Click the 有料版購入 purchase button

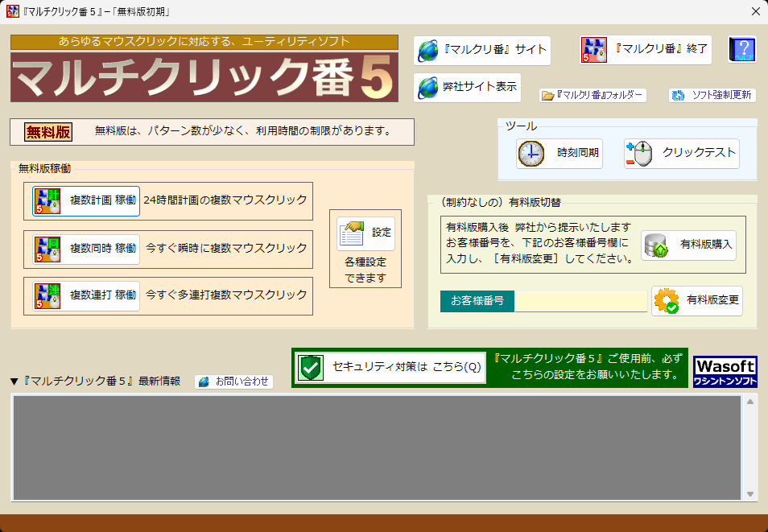[688, 245]
